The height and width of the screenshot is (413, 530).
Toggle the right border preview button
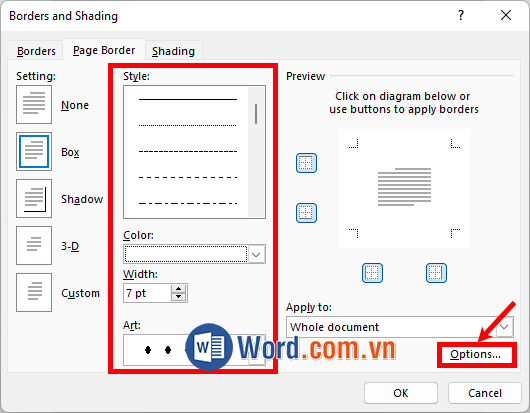pyautogui.click(x=436, y=273)
